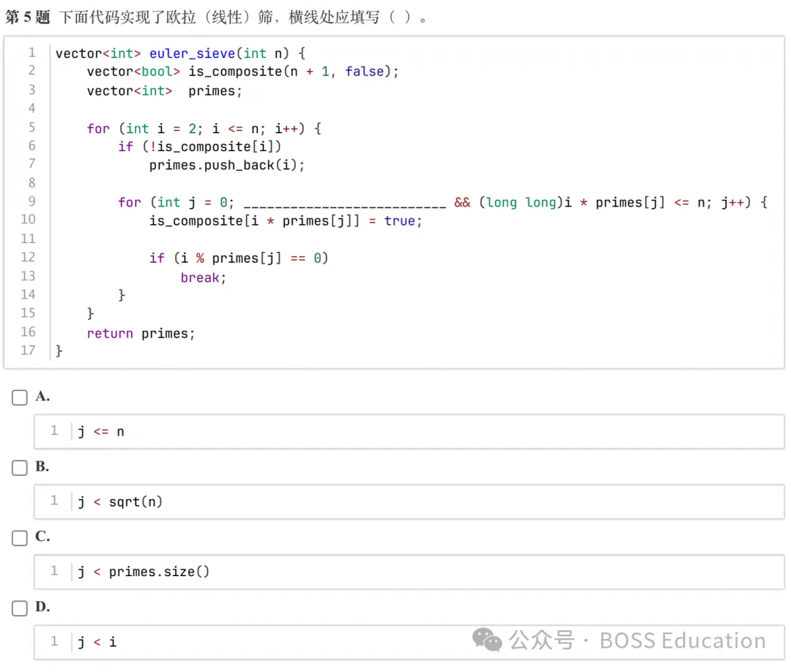Click 'if (i % primes[j] == 0)' line

pos(239,258)
